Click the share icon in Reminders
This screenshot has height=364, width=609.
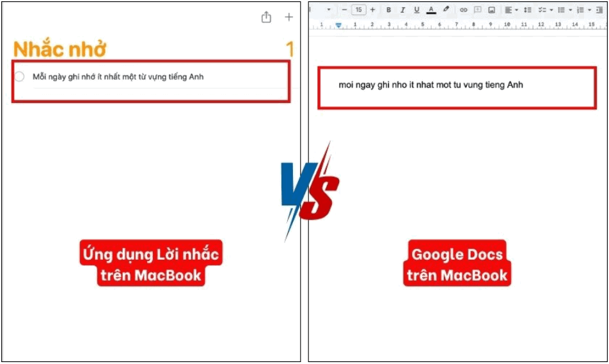[266, 17]
